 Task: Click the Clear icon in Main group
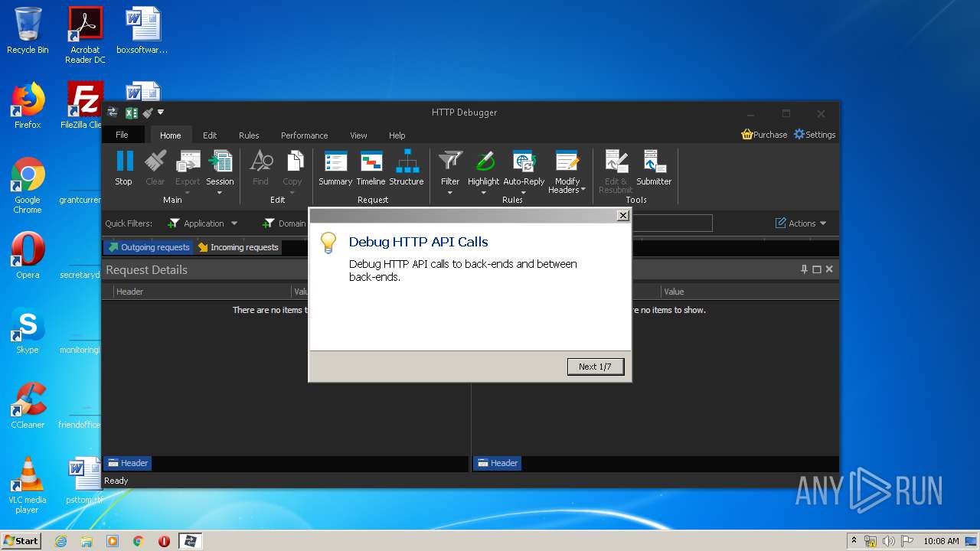(155, 161)
